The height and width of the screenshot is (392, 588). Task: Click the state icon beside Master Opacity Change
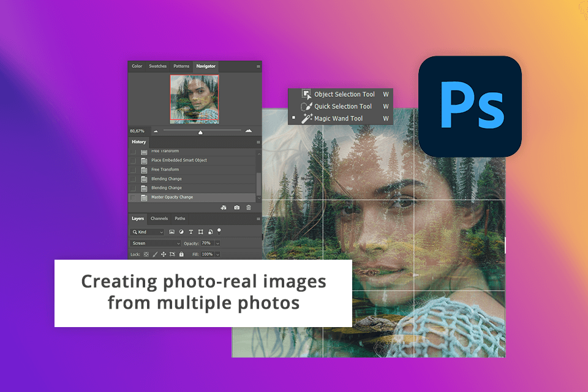point(143,198)
